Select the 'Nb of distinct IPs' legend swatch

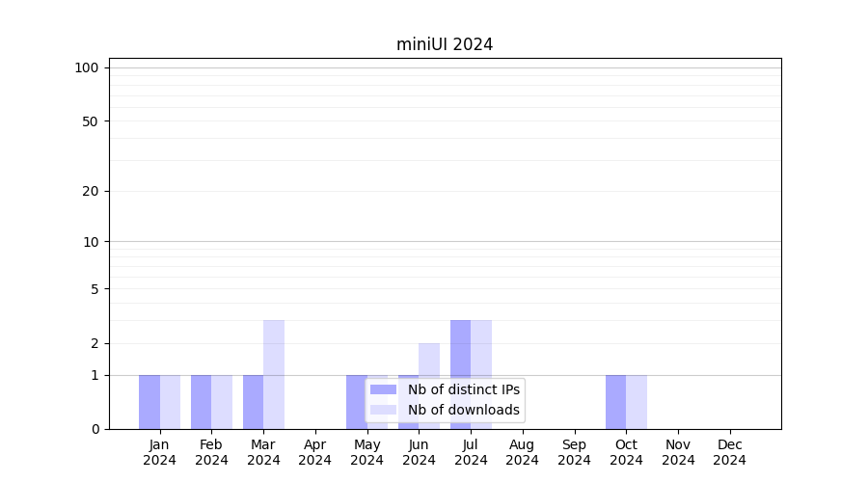click(x=384, y=389)
